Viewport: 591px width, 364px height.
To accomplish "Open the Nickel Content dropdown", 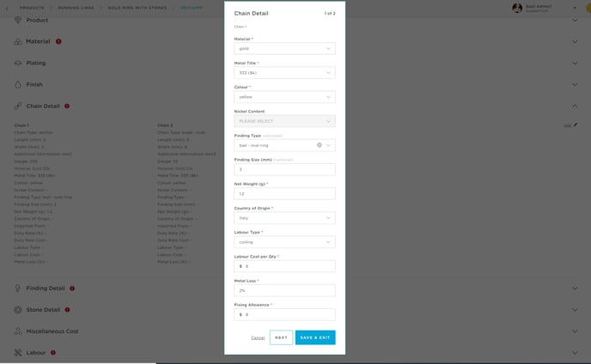I will pos(284,121).
